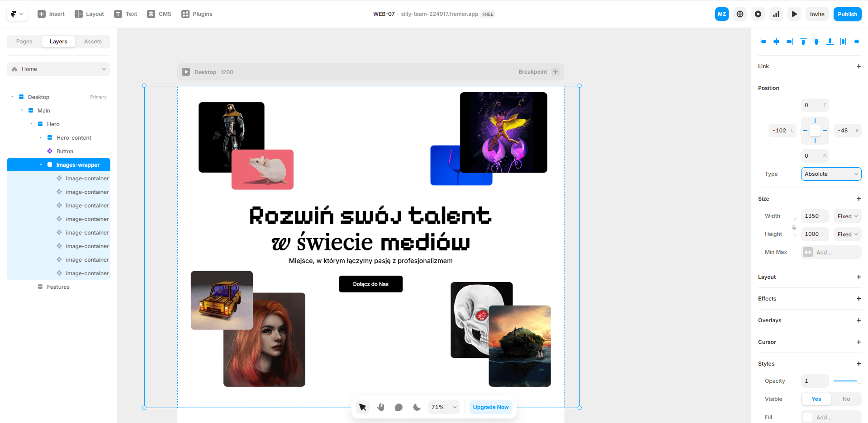Viewport: 868px width, 423px height.
Task: Click the Top position field
Action: (x=815, y=105)
